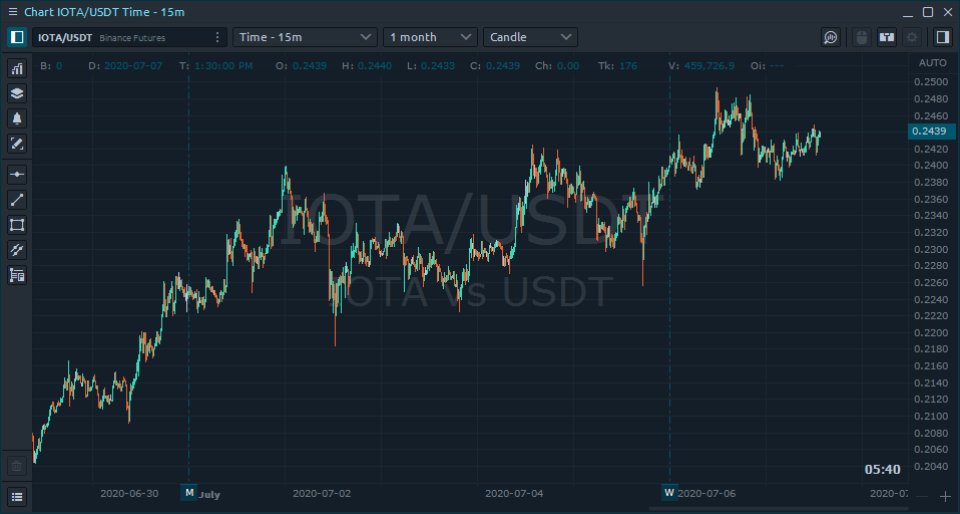This screenshot has width=960, height=514.
Task: Click the horizontal time scrollbar thumb
Action: point(779,508)
